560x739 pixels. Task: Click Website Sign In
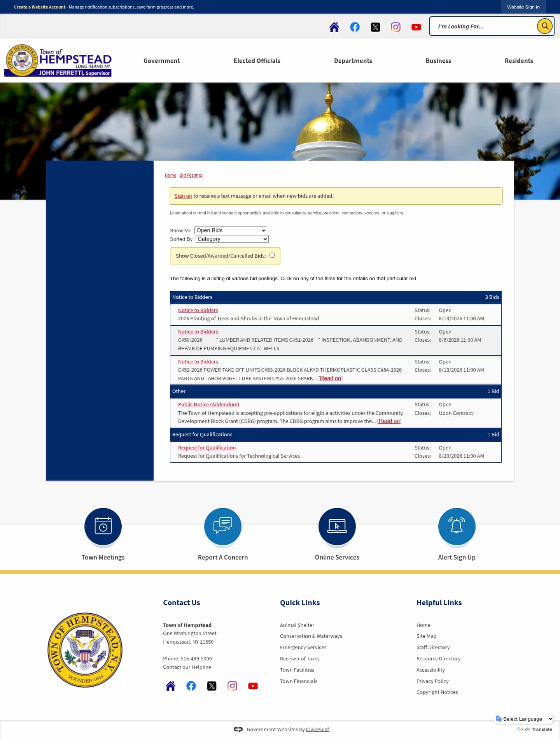pos(523,7)
